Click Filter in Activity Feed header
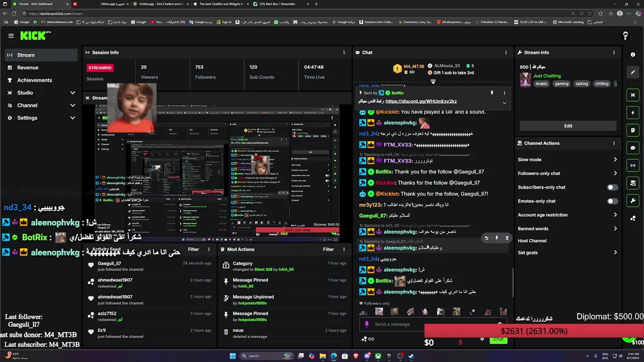 [193, 249]
